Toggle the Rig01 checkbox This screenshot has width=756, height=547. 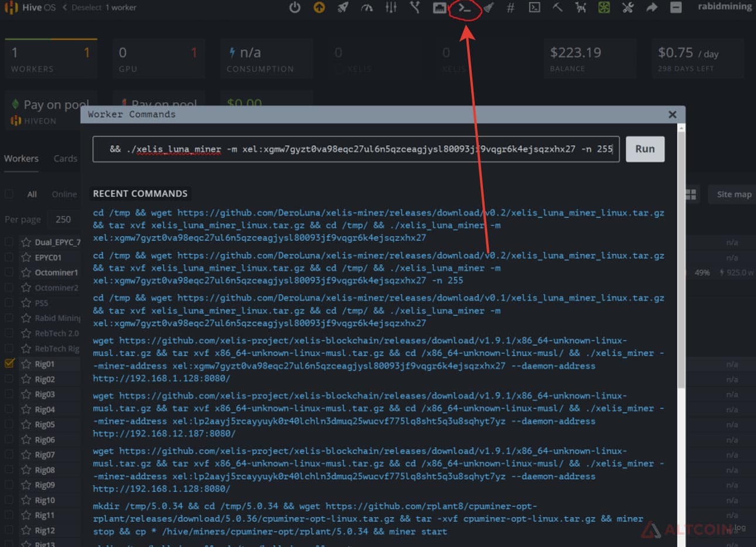pyautogui.click(x=9, y=363)
